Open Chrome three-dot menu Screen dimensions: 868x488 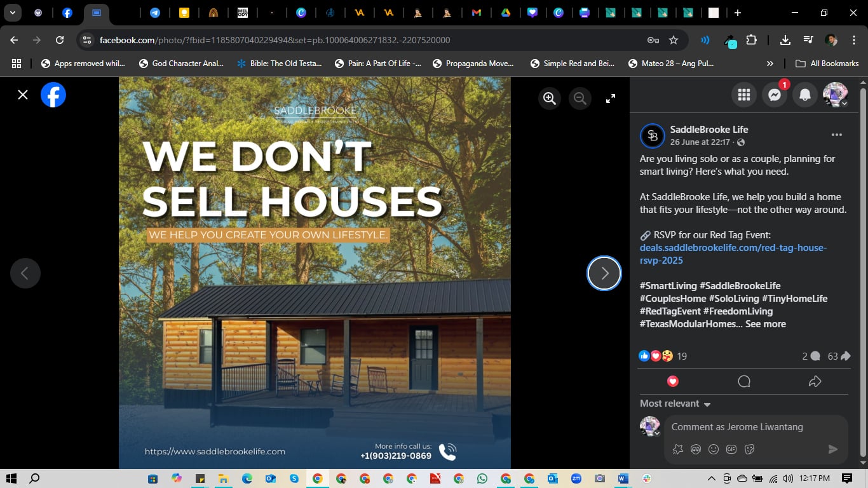854,40
